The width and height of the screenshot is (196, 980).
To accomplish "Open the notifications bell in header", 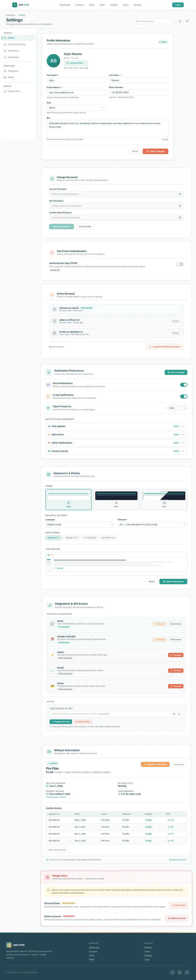I will [x=187, y=21].
